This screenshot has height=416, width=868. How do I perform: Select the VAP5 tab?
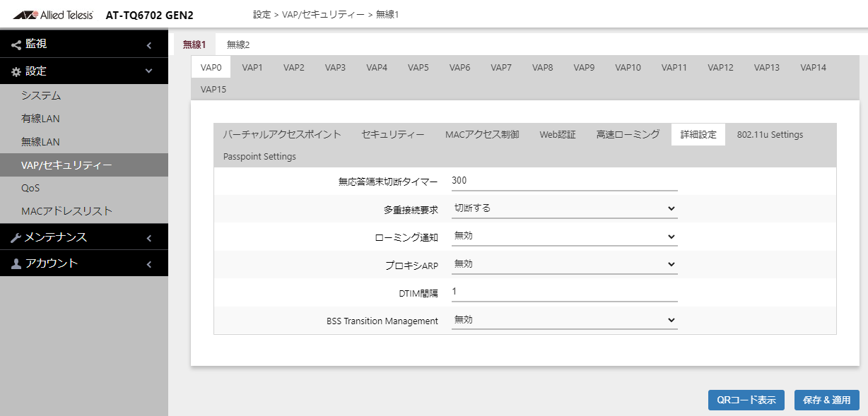point(418,67)
